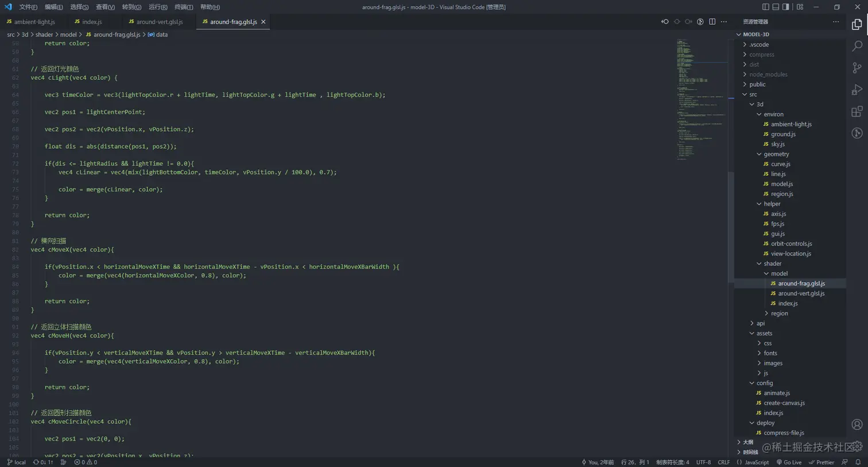Click the sync changes indicator in status bar

pos(43,462)
